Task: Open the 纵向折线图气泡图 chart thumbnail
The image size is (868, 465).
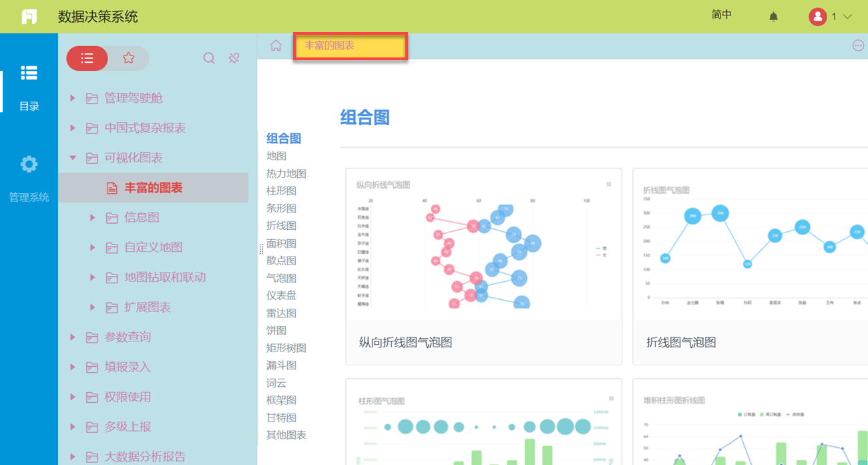Action: point(483,267)
